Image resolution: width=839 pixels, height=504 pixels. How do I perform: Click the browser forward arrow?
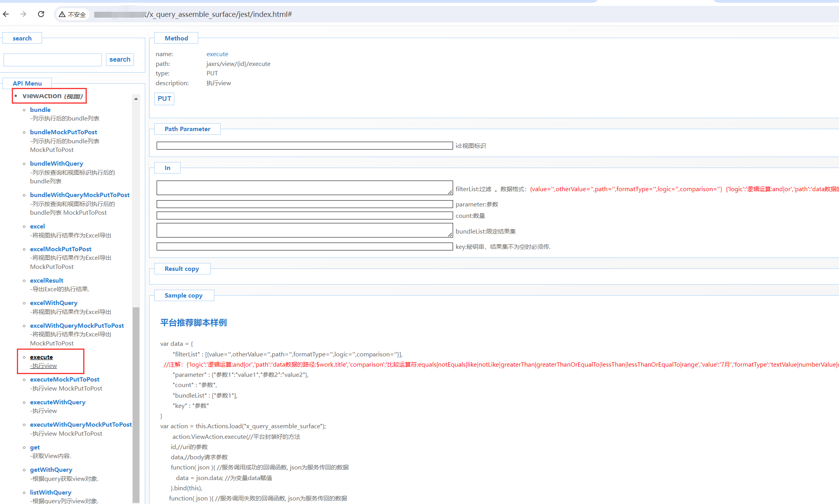click(x=24, y=14)
